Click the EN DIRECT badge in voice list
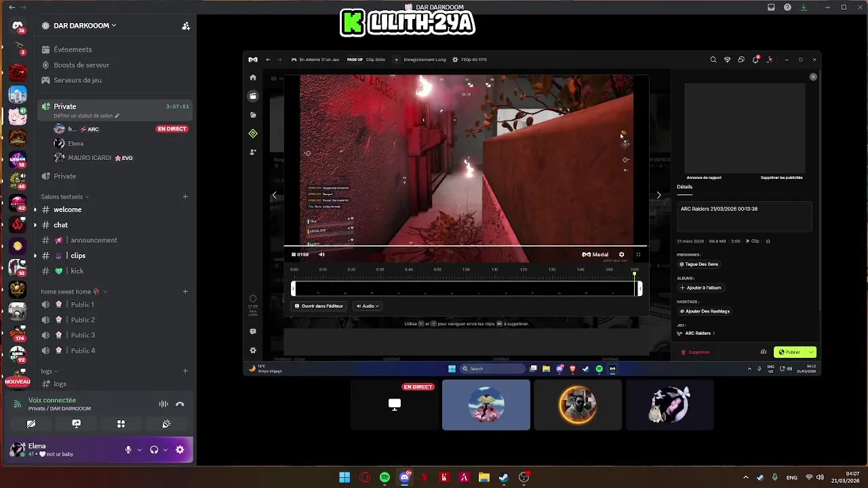 tap(172, 129)
